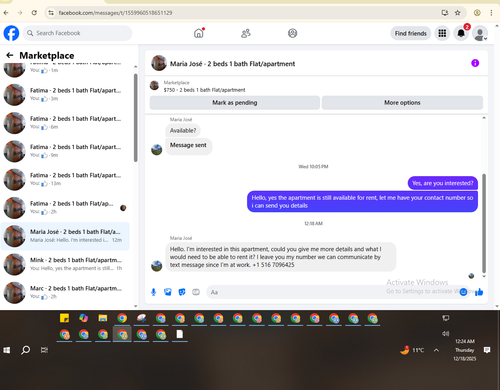
Task: Bookmark this page with the star
Action: pos(458,13)
